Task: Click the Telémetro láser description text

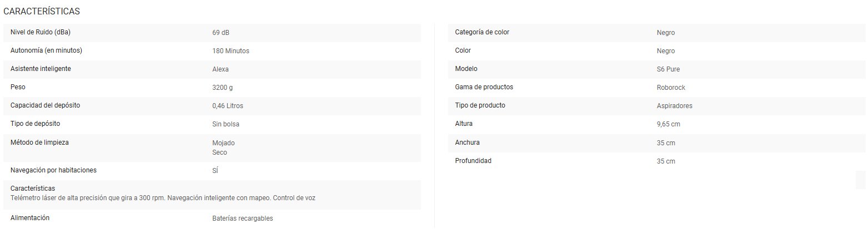Action: pyautogui.click(x=163, y=198)
